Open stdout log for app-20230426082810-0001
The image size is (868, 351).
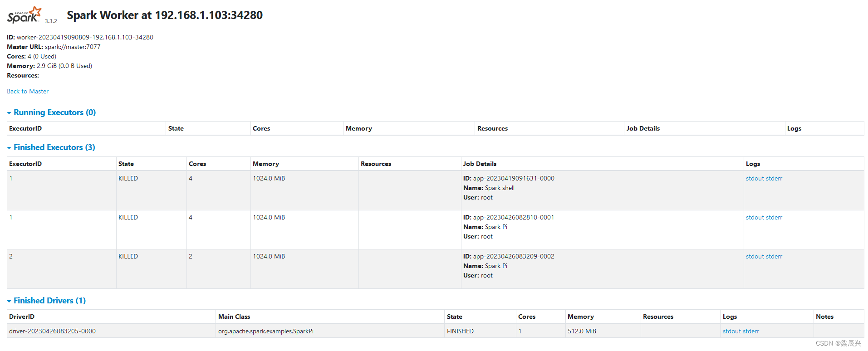[755, 217]
